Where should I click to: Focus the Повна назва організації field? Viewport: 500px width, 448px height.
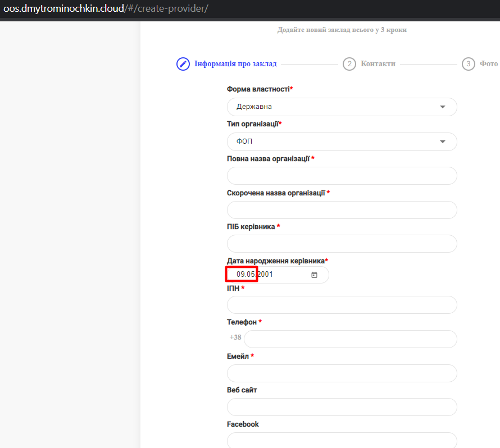point(342,176)
